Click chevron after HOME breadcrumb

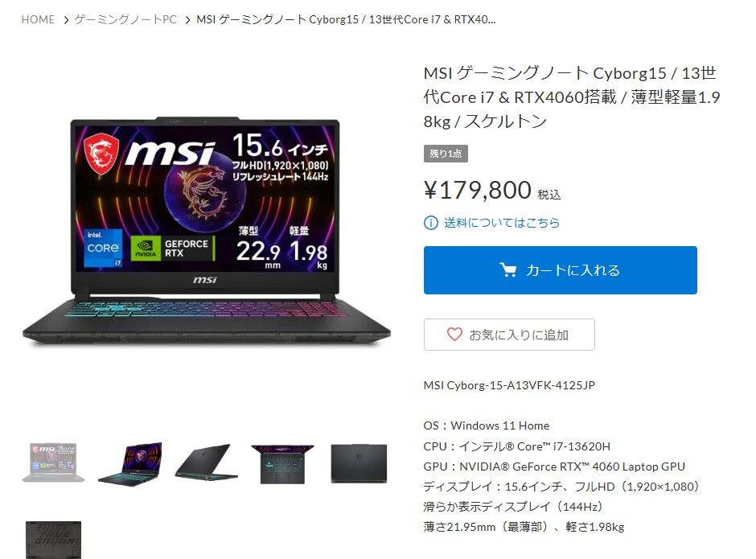tap(66, 20)
